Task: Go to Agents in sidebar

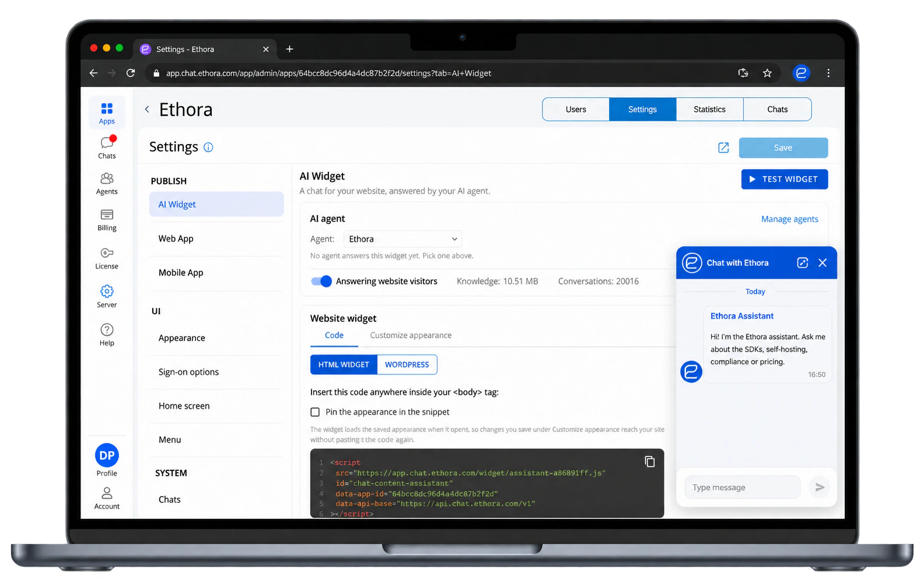Action: point(107,184)
